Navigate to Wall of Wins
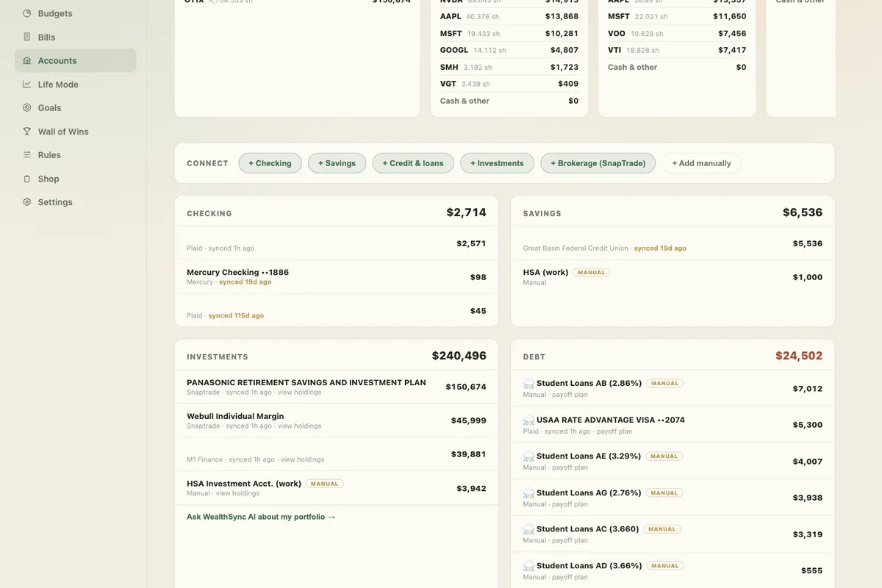882x588 pixels. pyautogui.click(x=75, y=131)
